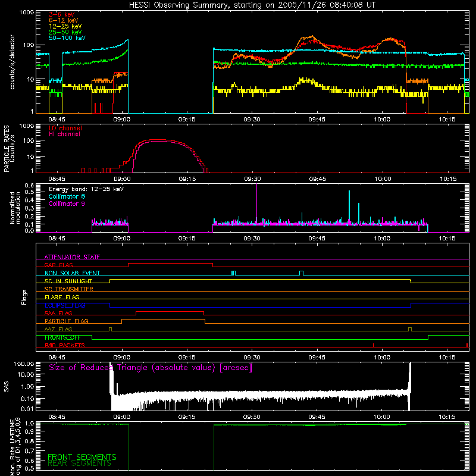This screenshot has width=476, height=476.
Task: Click the HESSI Observing Summary title text
Action: click(x=252, y=5)
